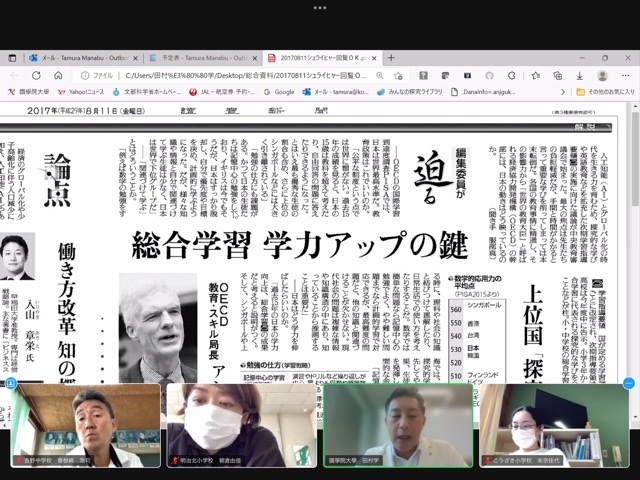Screen dimensions: 640x480
Task: Click the 勉強の仕方 table heading
Action: pyautogui.click(x=276, y=365)
